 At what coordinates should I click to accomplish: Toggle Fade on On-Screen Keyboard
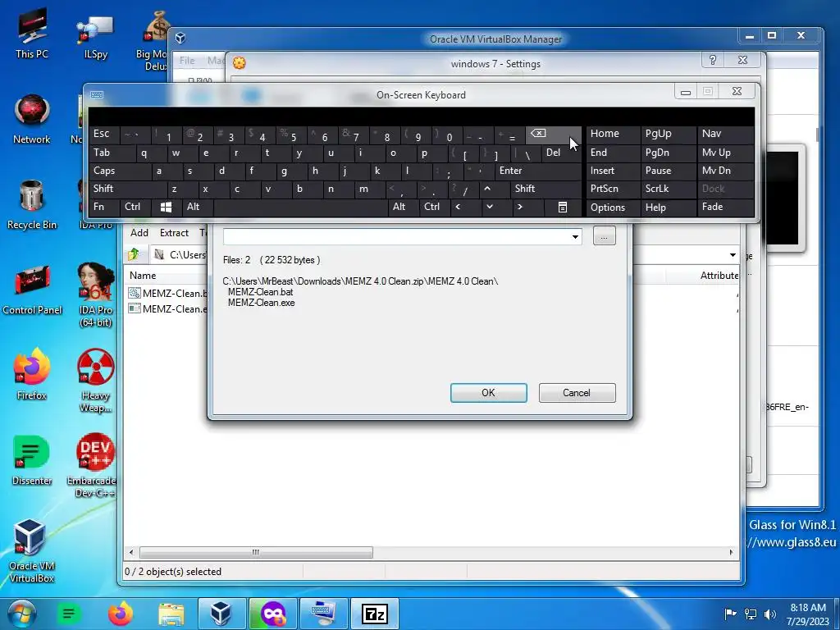click(726, 207)
